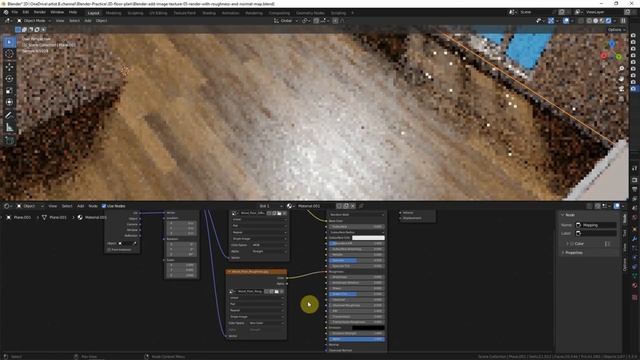
Task: Select the Measure tool
Action: coord(9,128)
